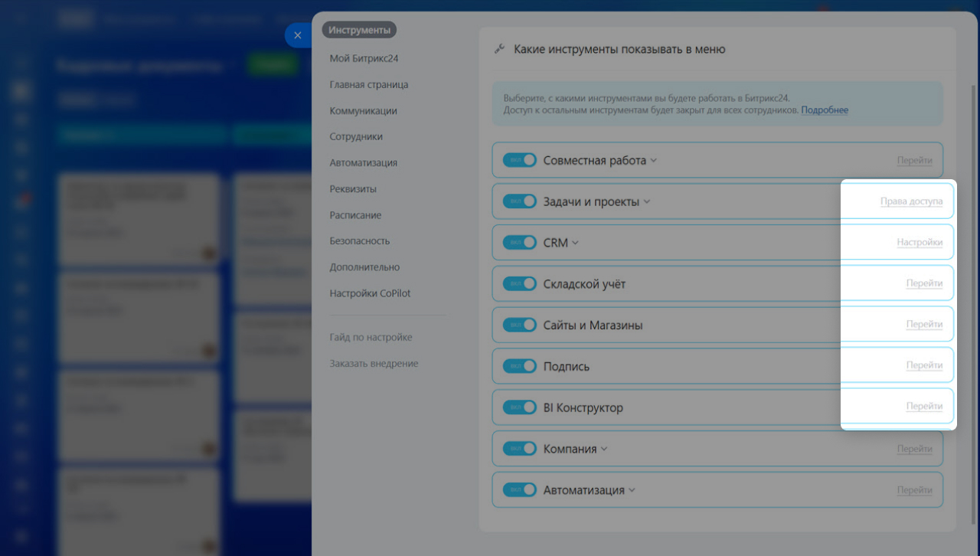This screenshot has height=556, width=980.
Task: Click the Сайты и Магазины tool name
Action: point(593,325)
